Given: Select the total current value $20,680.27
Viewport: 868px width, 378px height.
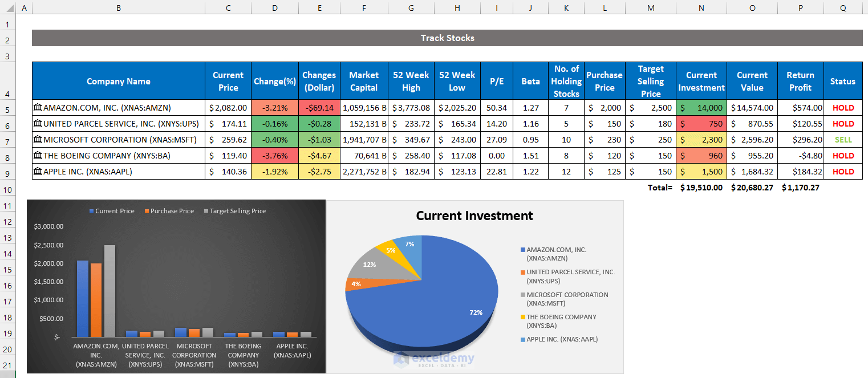Looking at the screenshot, I should (x=752, y=188).
